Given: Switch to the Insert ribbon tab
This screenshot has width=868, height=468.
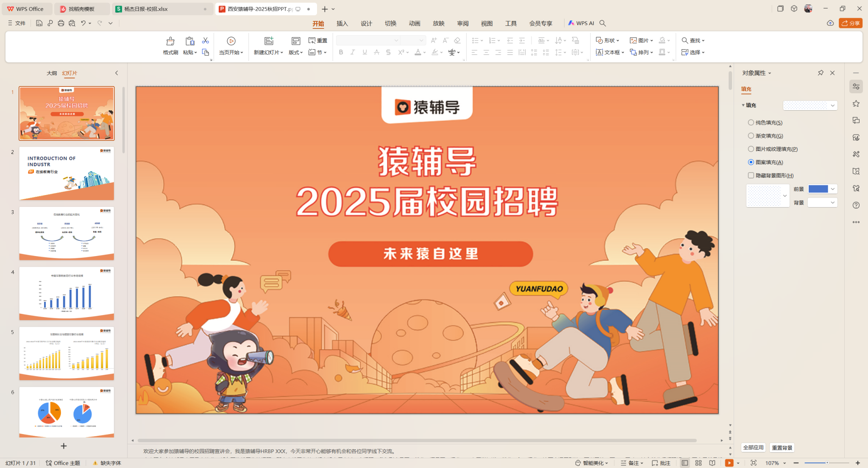Looking at the screenshot, I should coord(342,23).
